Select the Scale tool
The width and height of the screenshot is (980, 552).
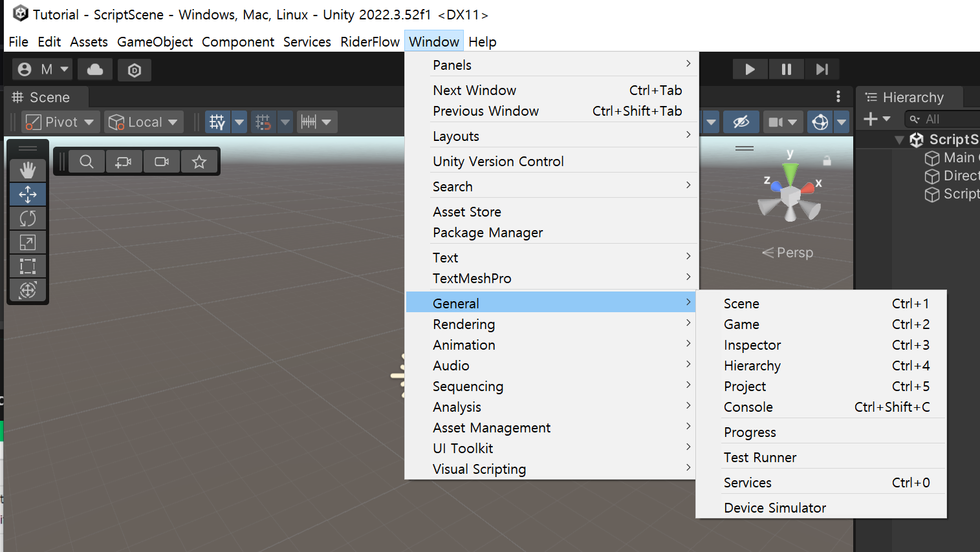pyautogui.click(x=28, y=242)
